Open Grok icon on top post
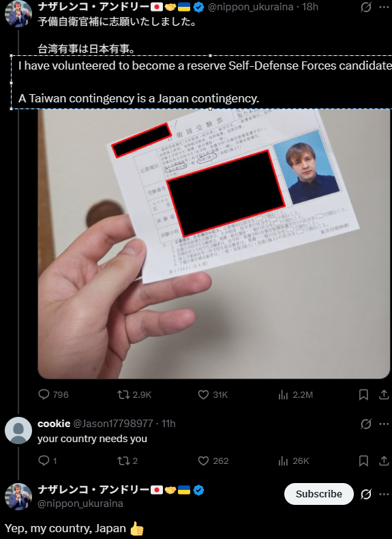 click(366, 7)
